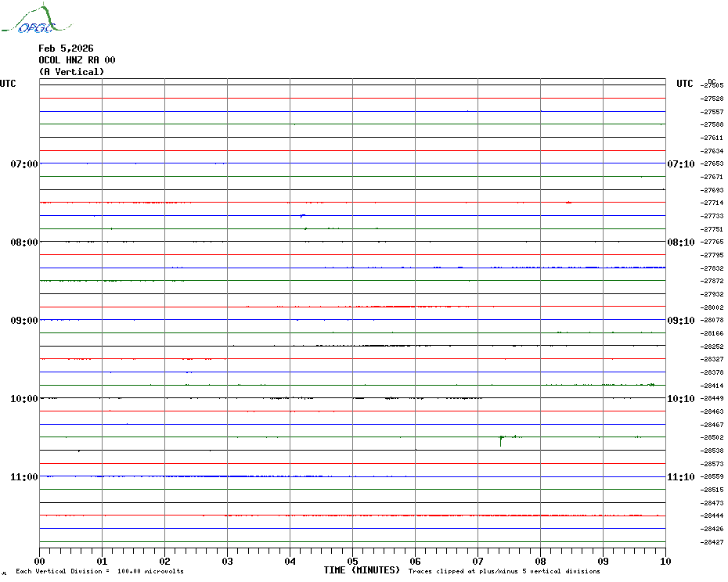Click the 10:00 hour label on left
The image size is (728, 582).
coord(24,399)
